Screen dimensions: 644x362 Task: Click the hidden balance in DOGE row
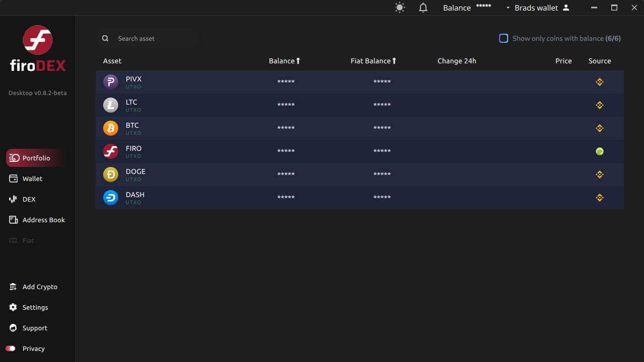click(286, 174)
